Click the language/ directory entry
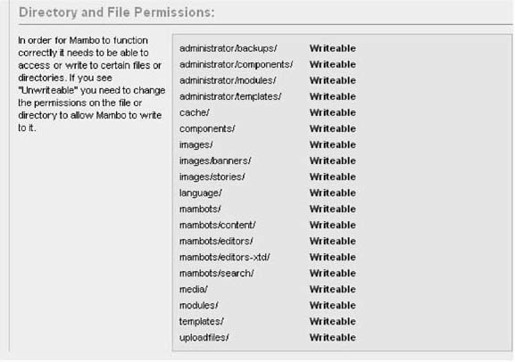 pyautogui.click(x=200, y=193)
